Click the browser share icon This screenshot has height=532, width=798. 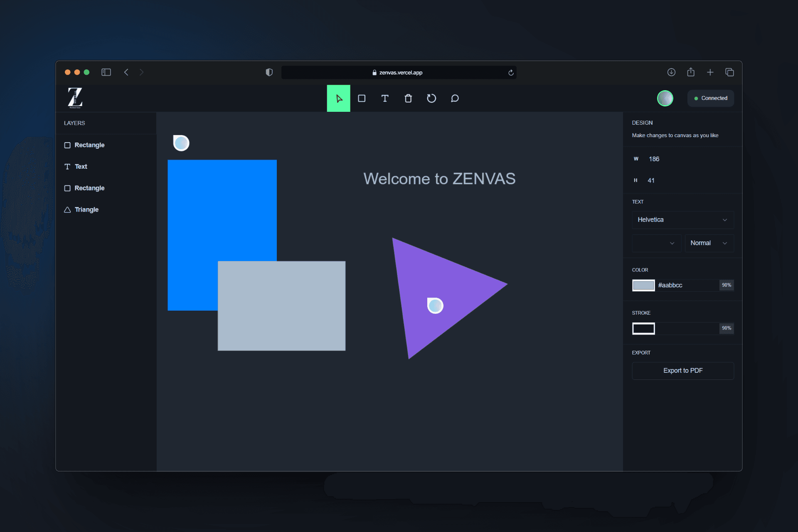691,72
